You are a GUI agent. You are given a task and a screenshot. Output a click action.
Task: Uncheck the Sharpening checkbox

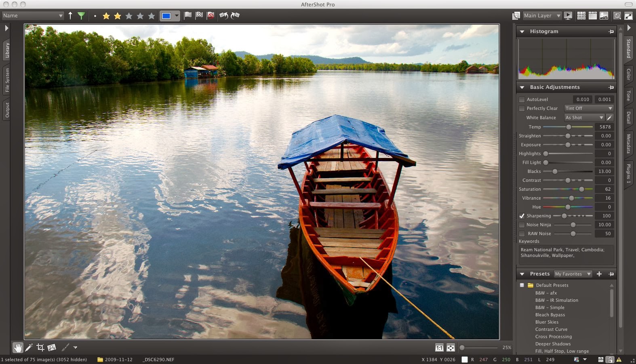(x=522, y=216)
